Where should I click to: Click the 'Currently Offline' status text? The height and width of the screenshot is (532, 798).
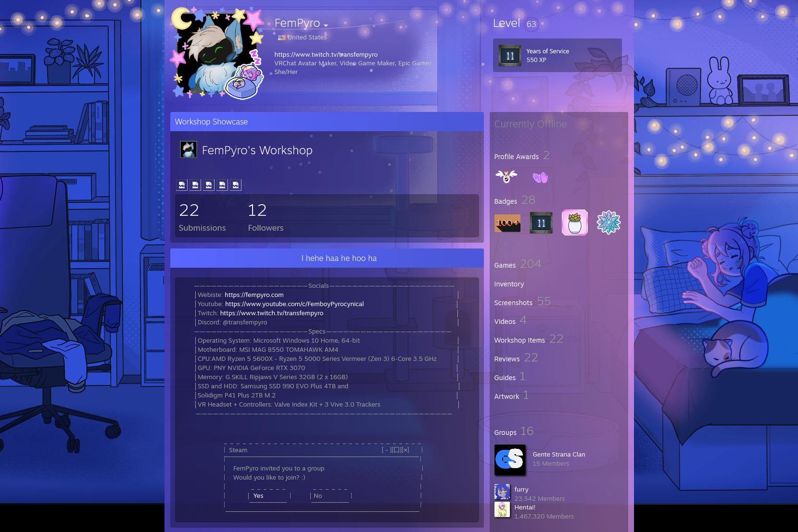(531, 124)
